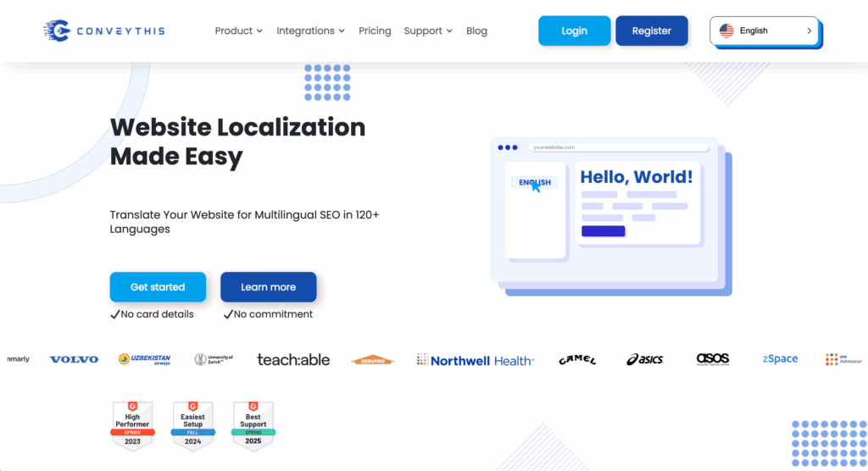Click the US flag icon
This screenshot has width=868, height=471.
(x=726, y=31)
